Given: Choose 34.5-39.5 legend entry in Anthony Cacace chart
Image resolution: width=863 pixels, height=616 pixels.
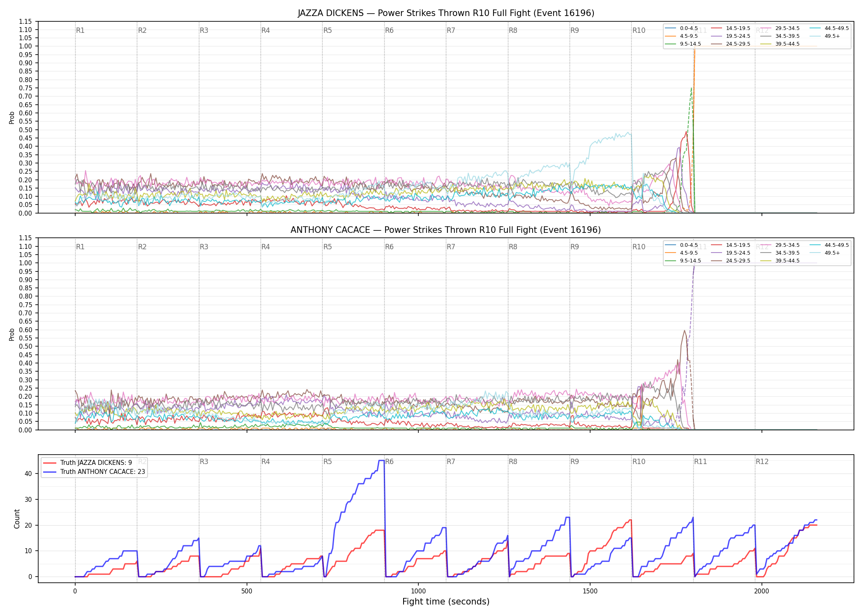Looking at the screenshot, I should [x=780, y=253].
